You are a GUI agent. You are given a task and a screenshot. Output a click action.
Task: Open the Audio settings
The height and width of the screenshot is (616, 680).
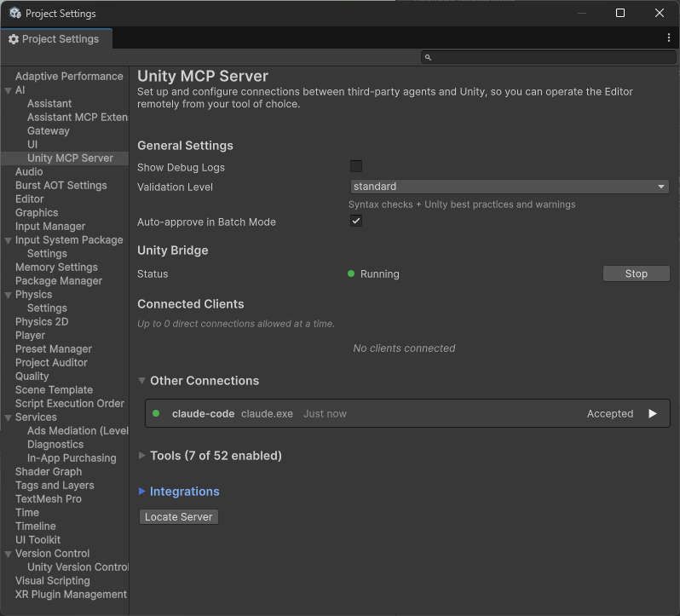click(x=29, y=171)
